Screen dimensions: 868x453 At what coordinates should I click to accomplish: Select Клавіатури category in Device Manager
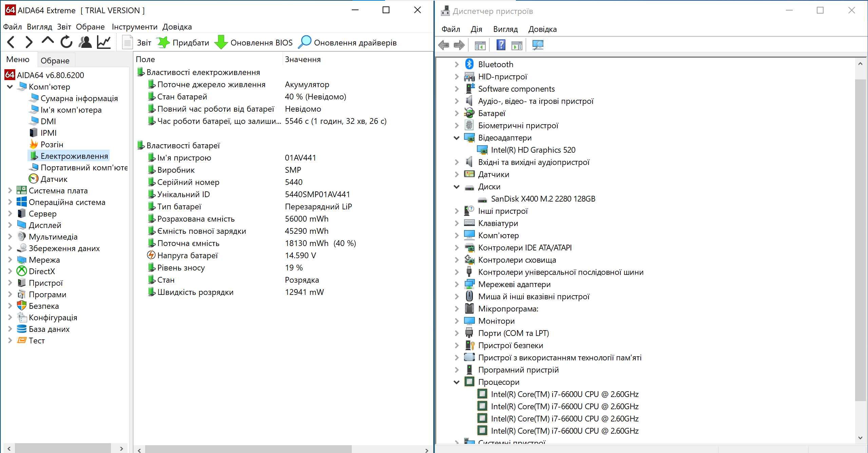[491, 223]
